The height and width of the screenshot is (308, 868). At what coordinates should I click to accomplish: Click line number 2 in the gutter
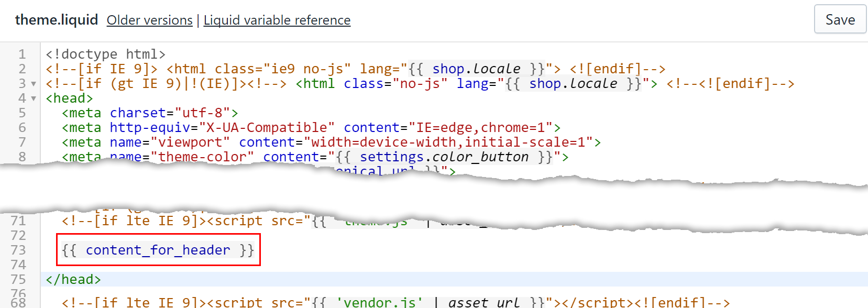(22, 69)
